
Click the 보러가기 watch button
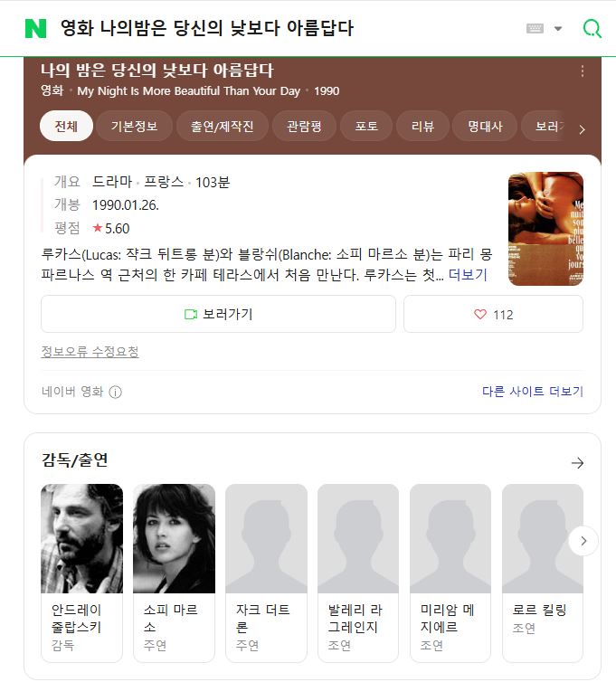coord(218,314)
